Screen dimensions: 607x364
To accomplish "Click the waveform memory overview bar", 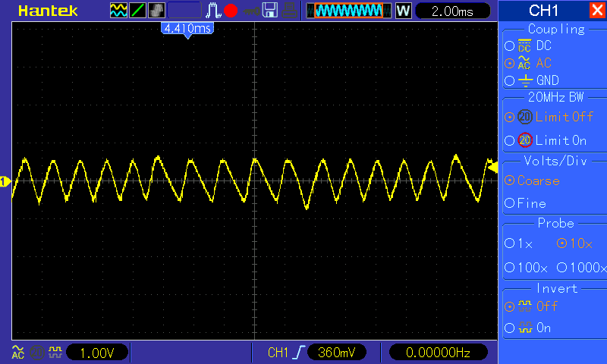I will pyautogui.click(x=349, y=11).
